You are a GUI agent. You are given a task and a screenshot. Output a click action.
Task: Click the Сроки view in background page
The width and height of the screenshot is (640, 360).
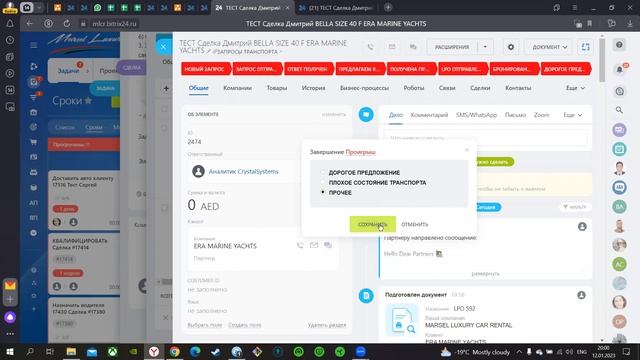coord(93,127)
